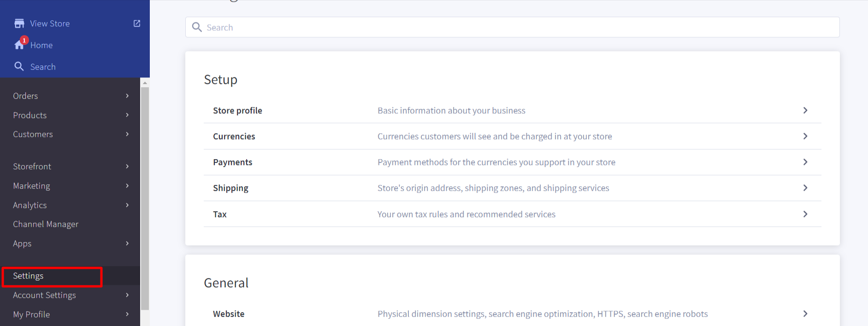Click the arrow in the Currencies row

805,136
